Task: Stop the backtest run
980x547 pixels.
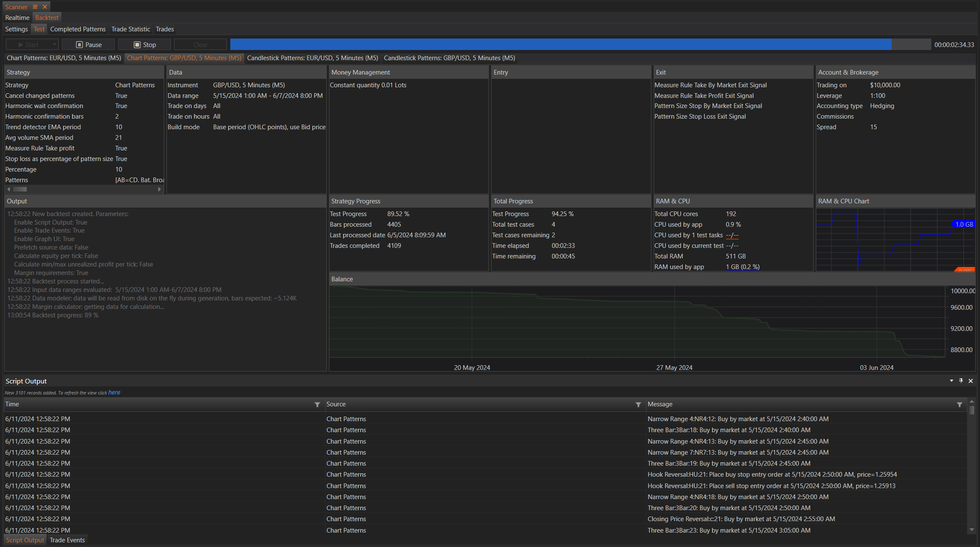Action: coord(144,44)
